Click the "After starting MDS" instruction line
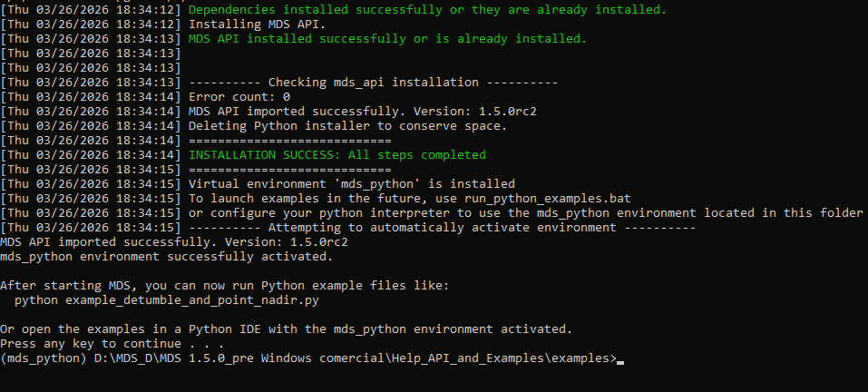 pyautogui.click(x=224, y=285)
